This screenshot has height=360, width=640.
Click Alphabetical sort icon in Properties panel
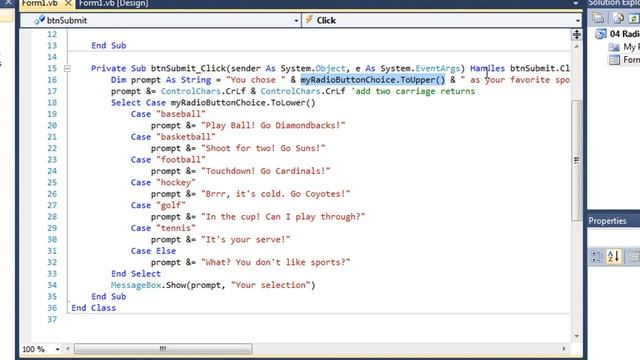(613, 256)
